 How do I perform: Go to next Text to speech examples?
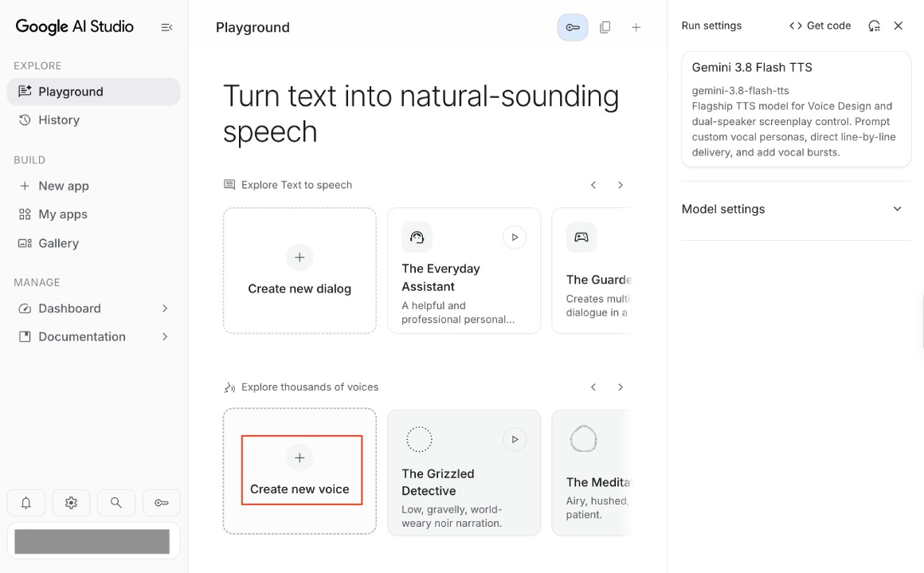click(x=620, y=185)
